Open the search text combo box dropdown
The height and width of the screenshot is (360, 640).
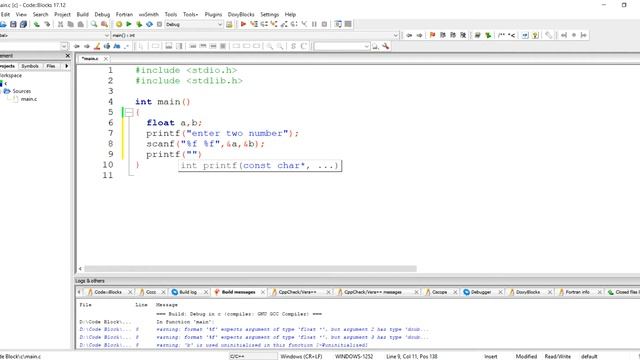click(x=366, y=47)
